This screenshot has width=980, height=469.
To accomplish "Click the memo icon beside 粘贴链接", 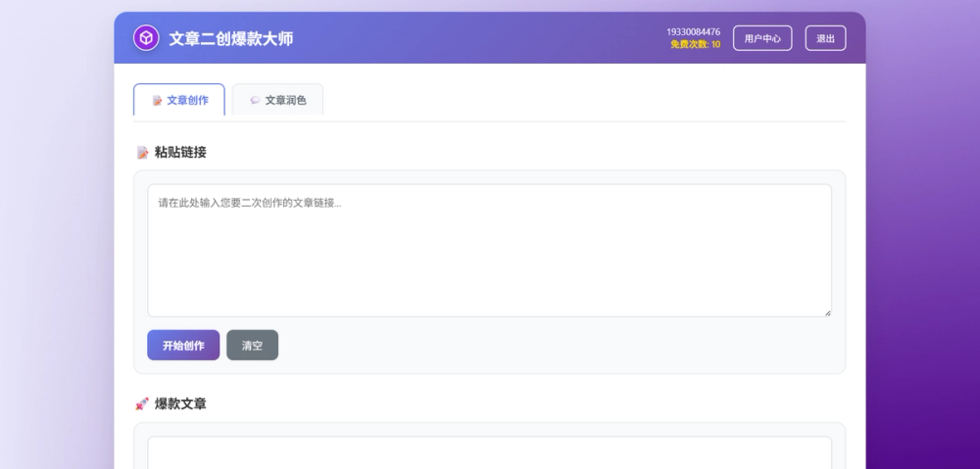I will click(x=142, y=153).
